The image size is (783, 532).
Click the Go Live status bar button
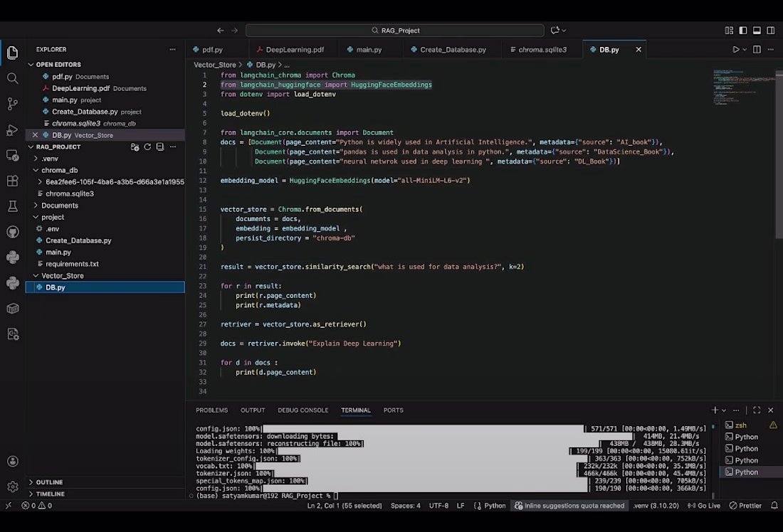[x=704, y=506]
